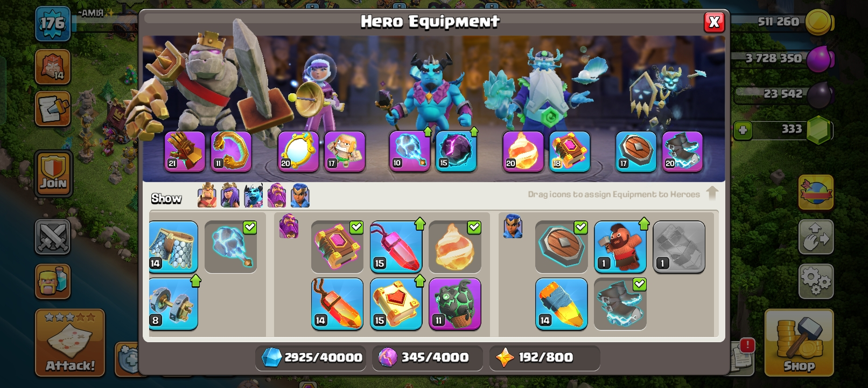
Task: Toggle Barbarian King filter in Show row
Action: 207,195
